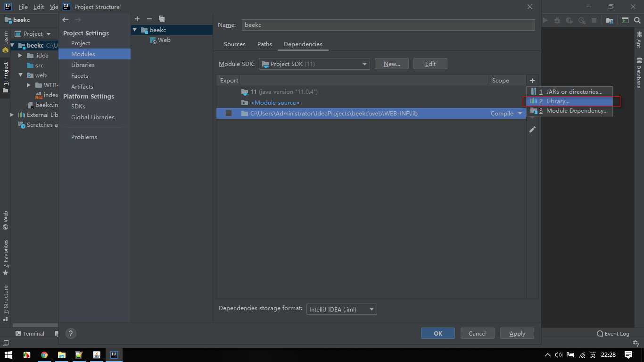Open the Terminal tool window

point(30,333)
